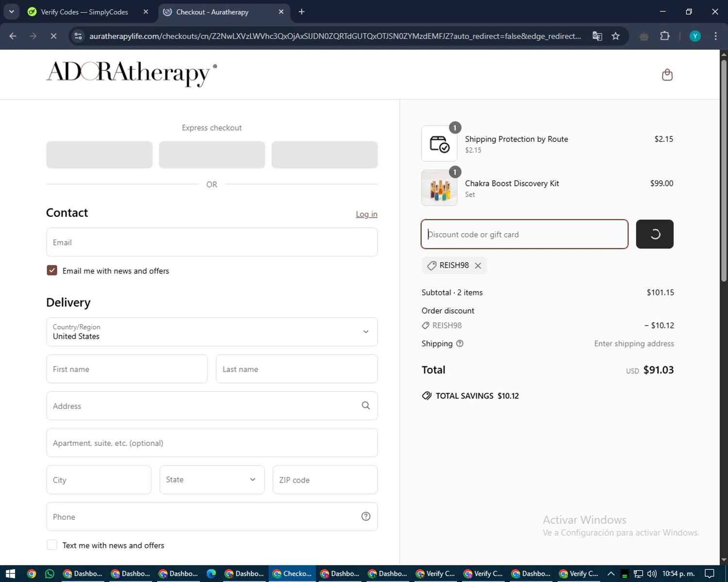Click the browser address bar URL
This screenshot has width=728, height=582.
click(x=335, y=36)
